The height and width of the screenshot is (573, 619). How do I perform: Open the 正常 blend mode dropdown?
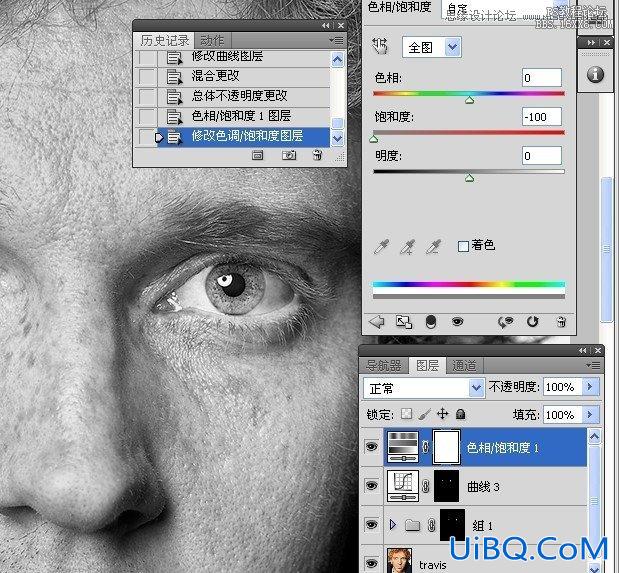pyautogui.click(x=424, y=389)
